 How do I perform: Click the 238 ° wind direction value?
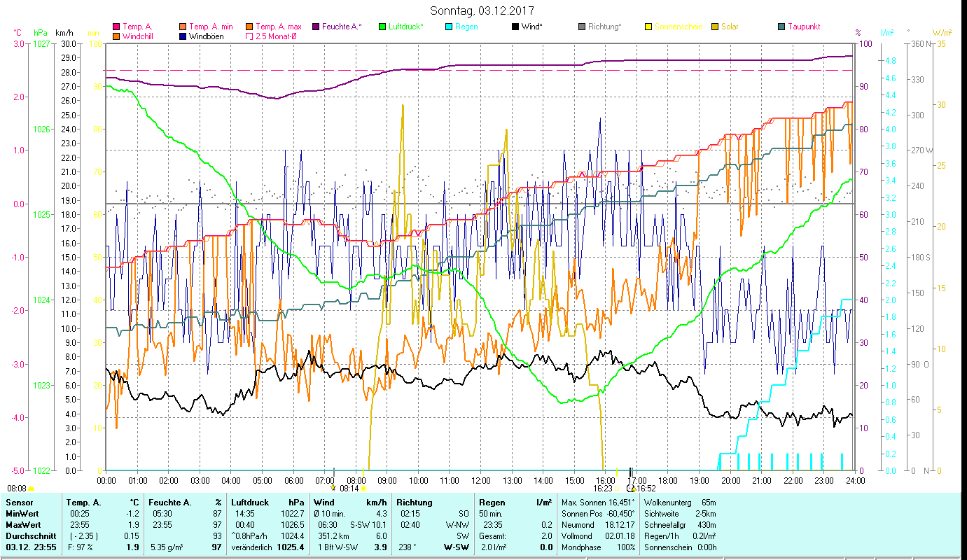tap(407, 547)
